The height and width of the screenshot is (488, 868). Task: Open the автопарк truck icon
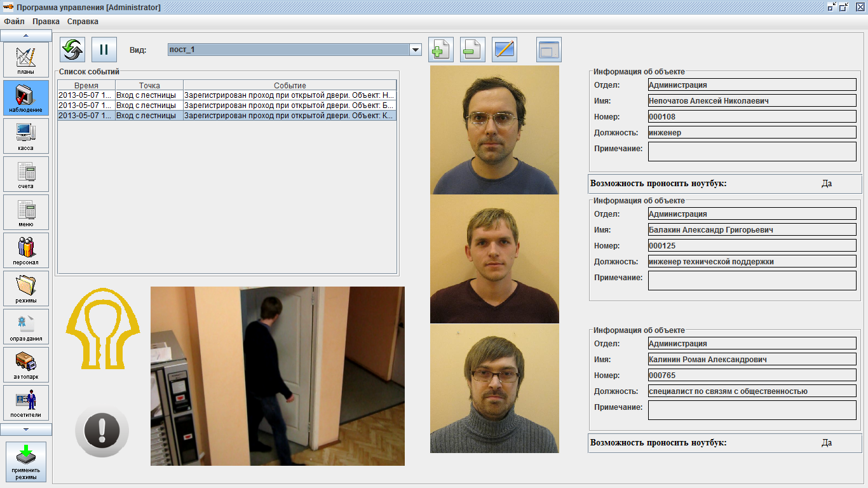coord(26,365)
